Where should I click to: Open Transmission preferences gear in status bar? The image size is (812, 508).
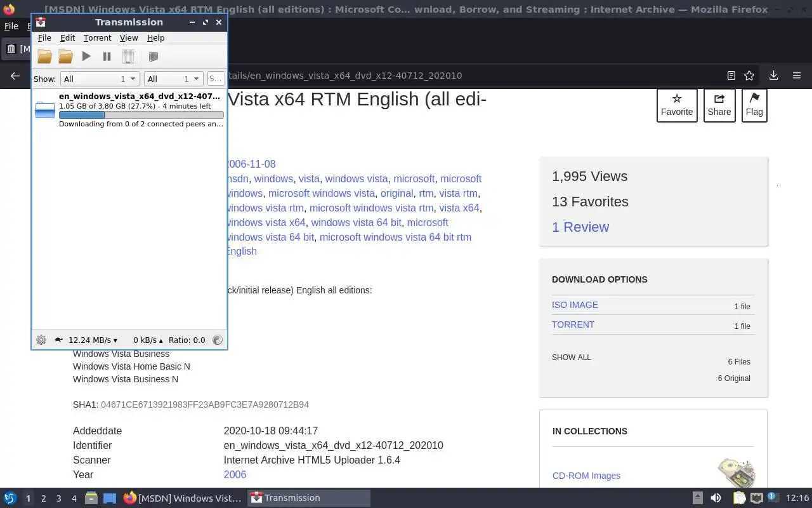pyautogui.click(x=41, y=340)
